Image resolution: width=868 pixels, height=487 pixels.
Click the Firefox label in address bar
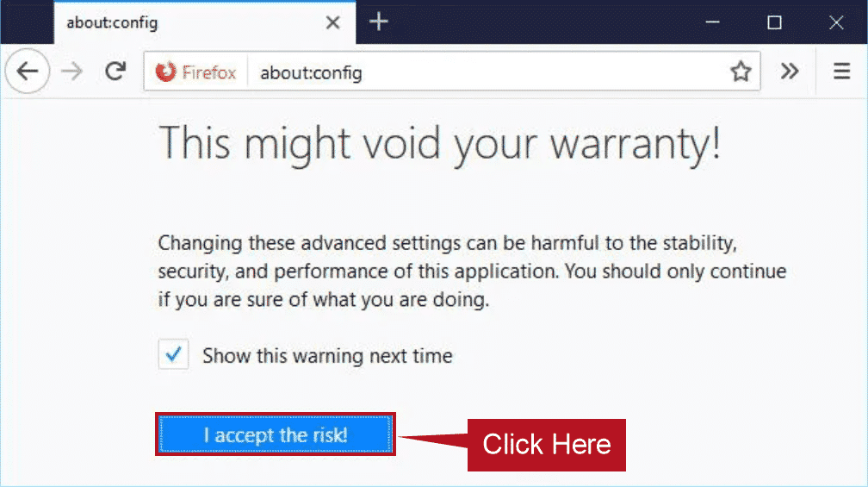[x=208, y=72]
